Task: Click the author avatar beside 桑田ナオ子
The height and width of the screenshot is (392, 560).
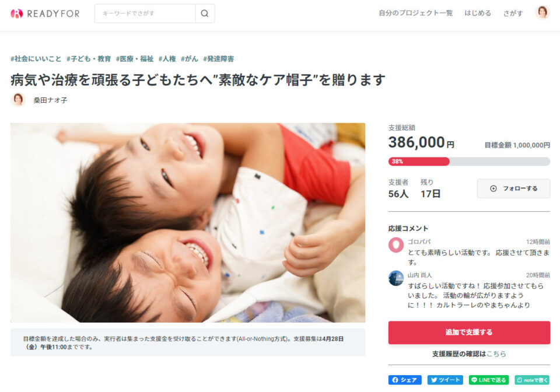Action: [18, 100]
